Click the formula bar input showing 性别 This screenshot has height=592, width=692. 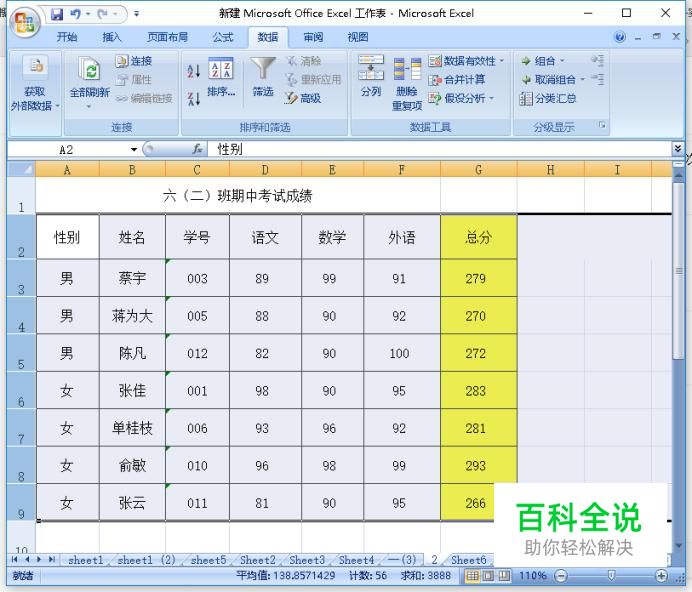coord(441,149)
